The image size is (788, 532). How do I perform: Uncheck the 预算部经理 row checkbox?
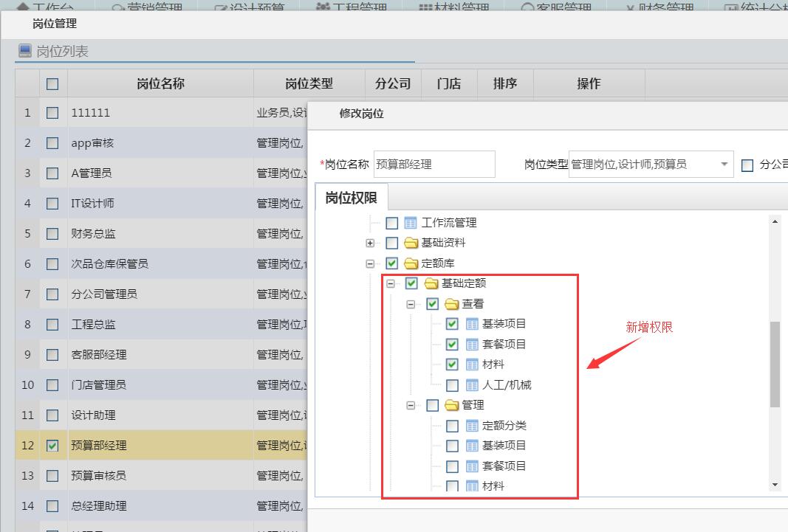[52, 446]
